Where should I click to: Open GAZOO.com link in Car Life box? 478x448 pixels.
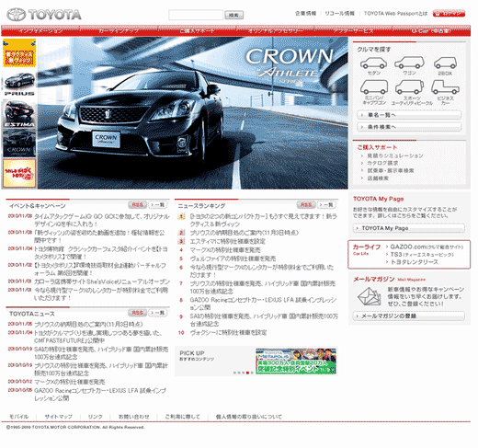pyautogui.click(x=427, y=247)
